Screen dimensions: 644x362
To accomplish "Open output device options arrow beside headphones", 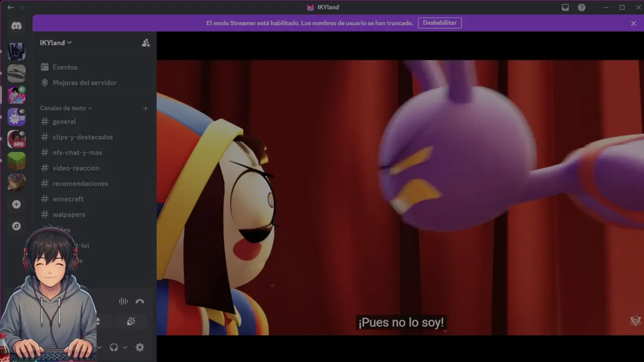I will coord(125,347).
